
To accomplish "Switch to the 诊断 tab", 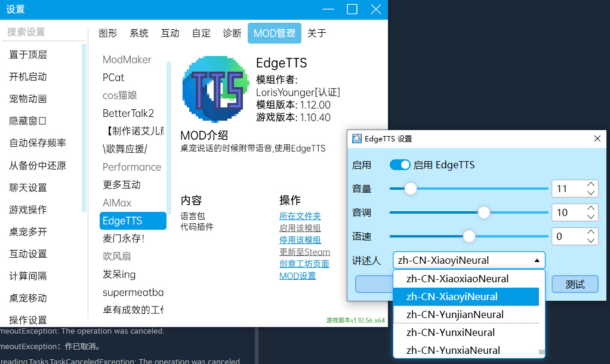I will pos(232,33).
